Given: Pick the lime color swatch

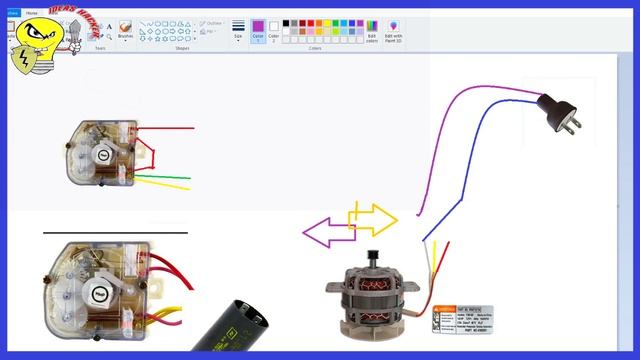Looking at the screenshot, I should 336,31.
